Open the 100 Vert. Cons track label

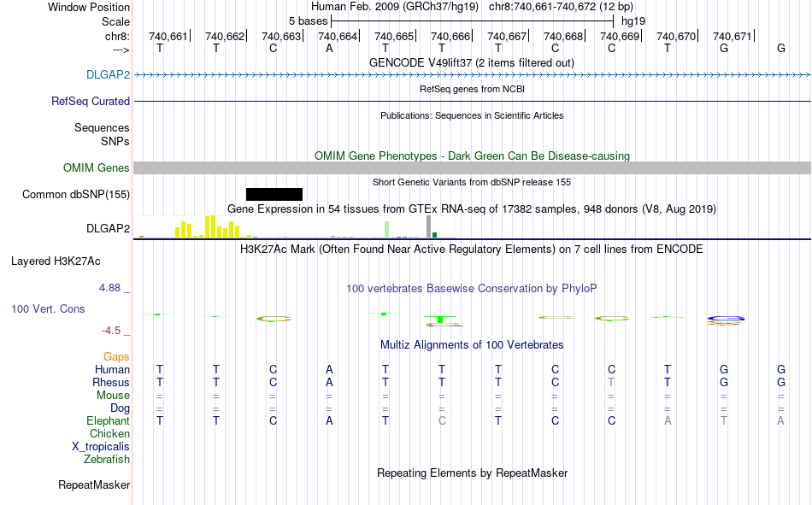[x=48, y=308]
